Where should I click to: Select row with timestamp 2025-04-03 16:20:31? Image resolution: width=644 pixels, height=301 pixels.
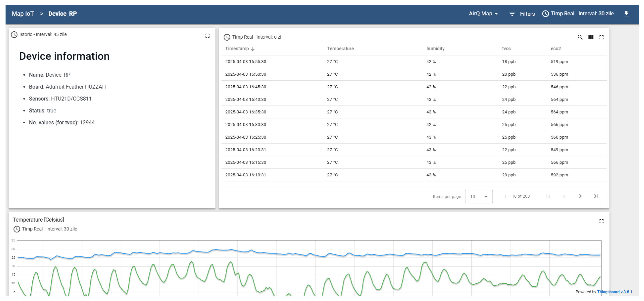tap(414, 150)
